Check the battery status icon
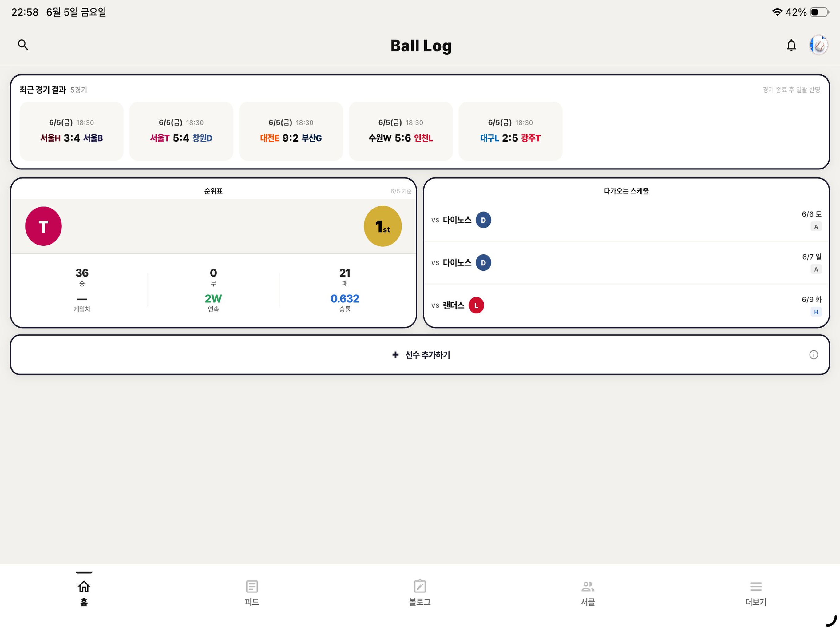The height and width of the screenshot is (630, 840). [819, 12]
